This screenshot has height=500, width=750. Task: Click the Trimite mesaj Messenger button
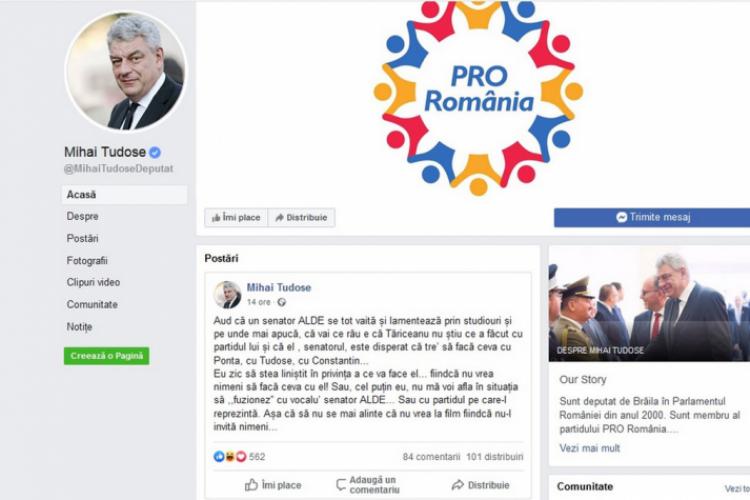coord(652,217)
